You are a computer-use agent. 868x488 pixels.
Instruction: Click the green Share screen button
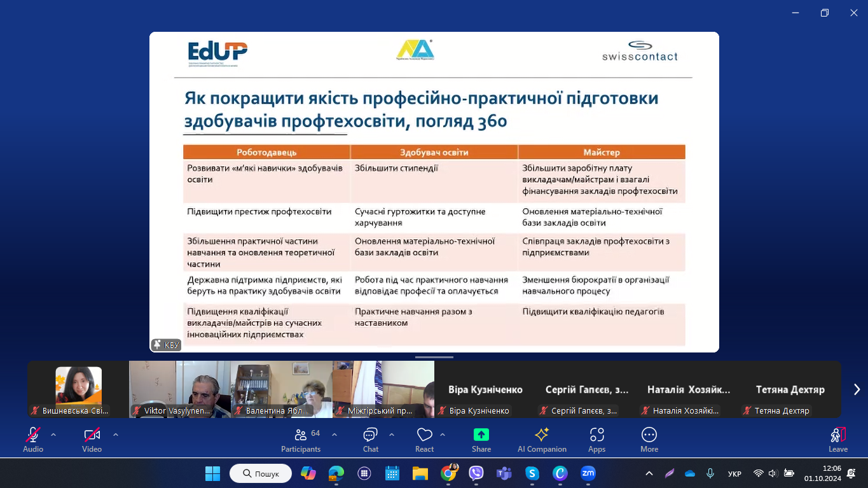[x=481, y=440]
